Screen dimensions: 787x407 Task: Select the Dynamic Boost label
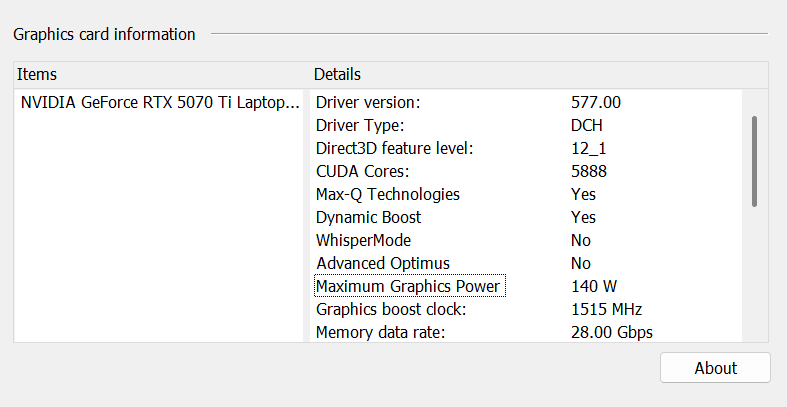368,218
